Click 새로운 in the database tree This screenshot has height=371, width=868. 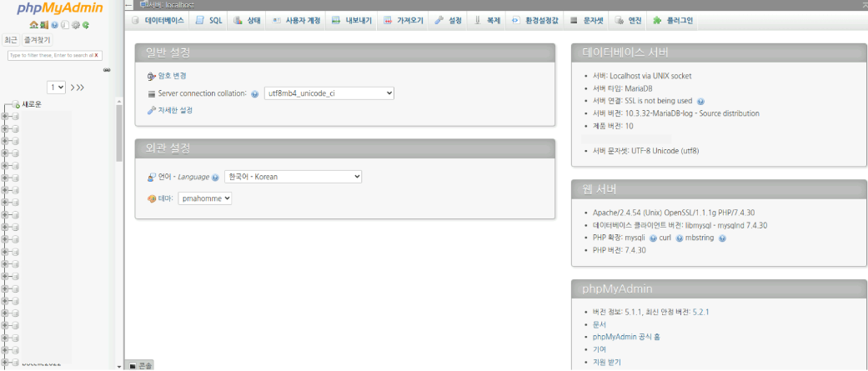pyautogui.click(x=32, y=105)
